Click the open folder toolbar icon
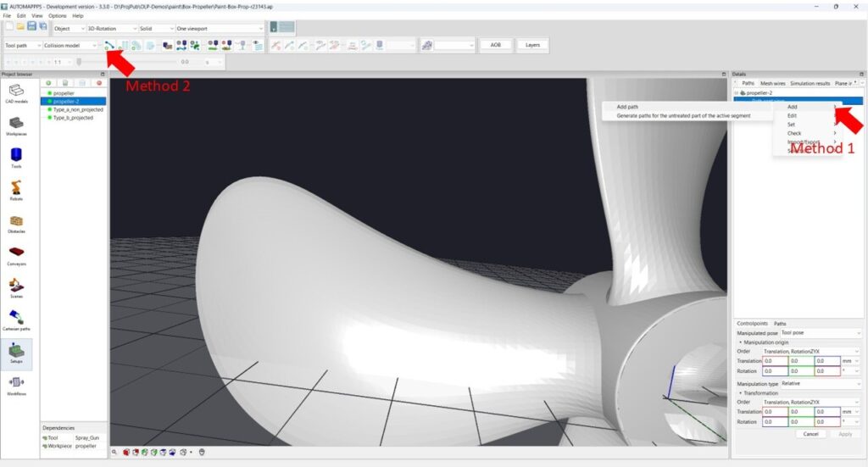 [x=20, y=27]
